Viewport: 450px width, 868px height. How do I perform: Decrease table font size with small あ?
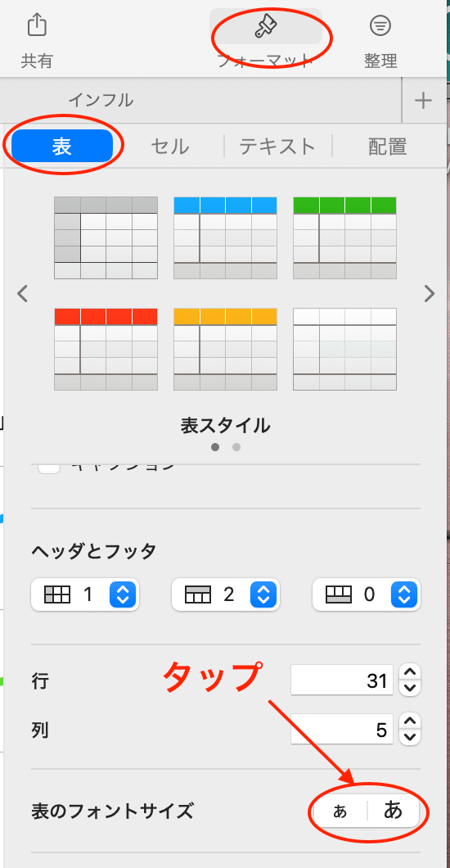(340, 811)
